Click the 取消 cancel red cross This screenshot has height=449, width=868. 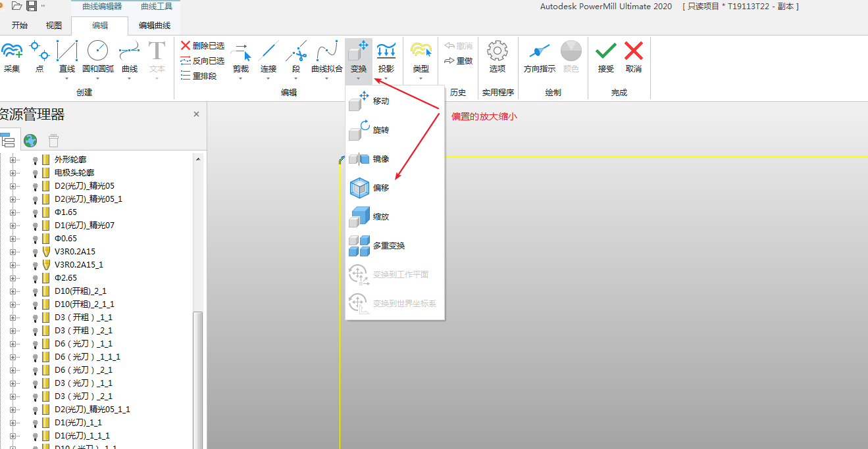[x=634, y=51]
